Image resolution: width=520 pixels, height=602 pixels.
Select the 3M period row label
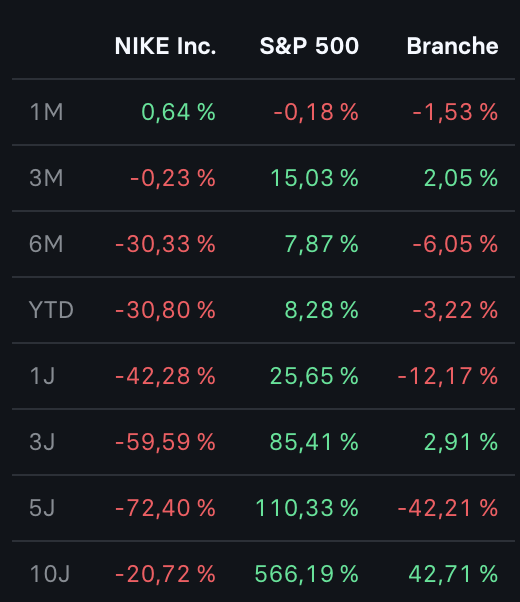pos(46,178)
